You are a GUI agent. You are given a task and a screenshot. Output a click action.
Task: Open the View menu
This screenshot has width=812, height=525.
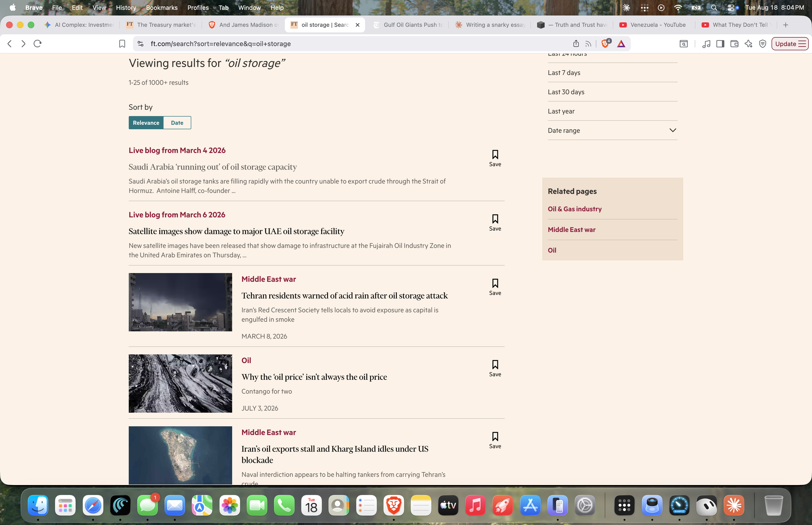click(99, 7)
